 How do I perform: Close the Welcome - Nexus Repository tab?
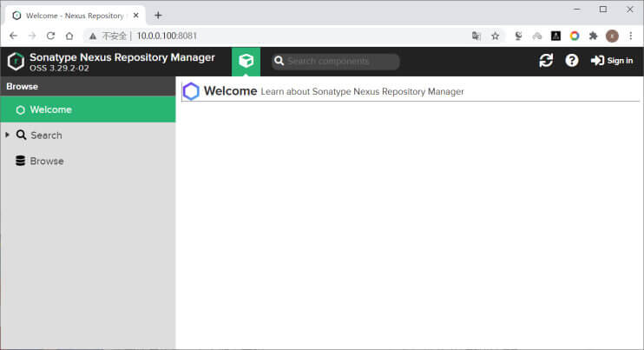click(x=136, y=16)
